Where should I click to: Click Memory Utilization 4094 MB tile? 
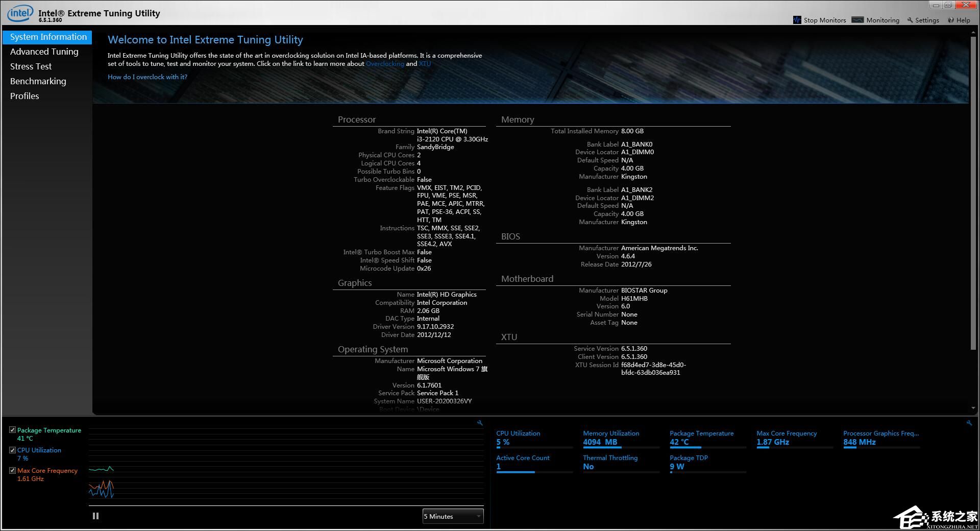pos(621,439)
